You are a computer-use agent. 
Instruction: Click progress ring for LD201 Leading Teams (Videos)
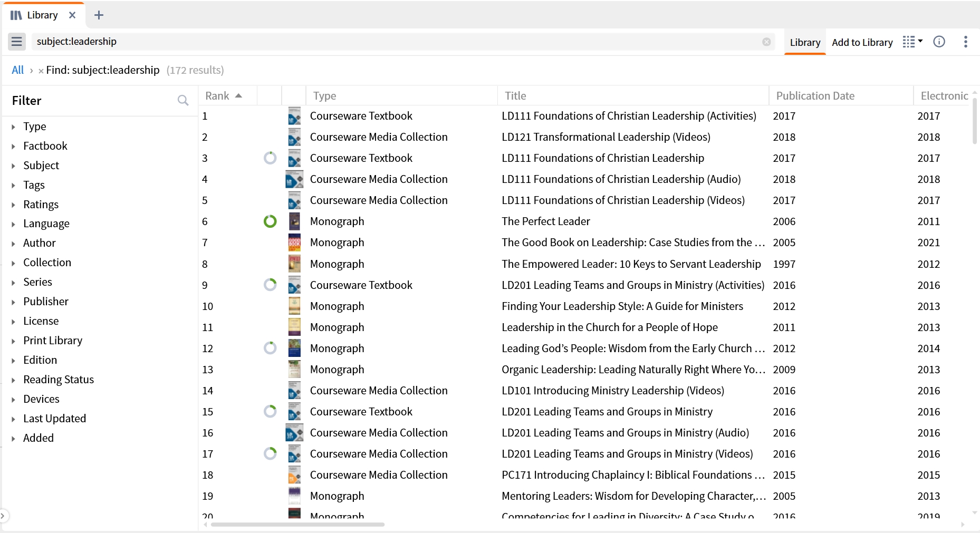click(x=270, y=454)
